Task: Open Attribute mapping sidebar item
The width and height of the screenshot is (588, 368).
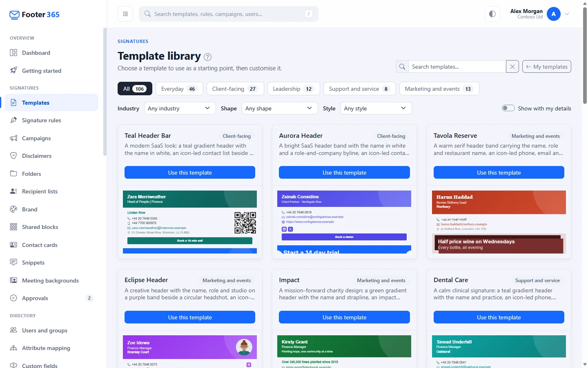Action: [x=51, y=348]
